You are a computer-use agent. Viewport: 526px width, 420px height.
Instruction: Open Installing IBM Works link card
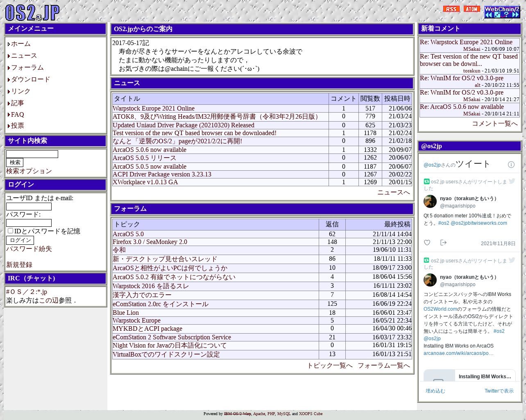pyautogui.click(x=469, y=376)
